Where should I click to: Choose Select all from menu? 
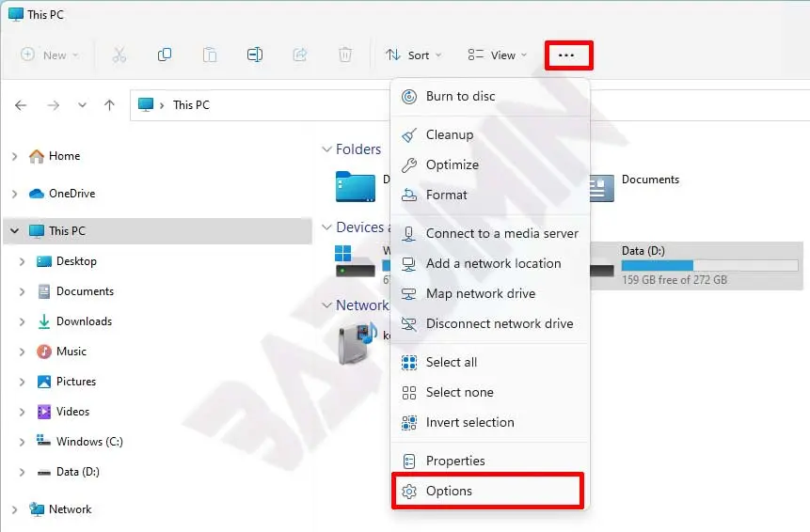[490, 362]
